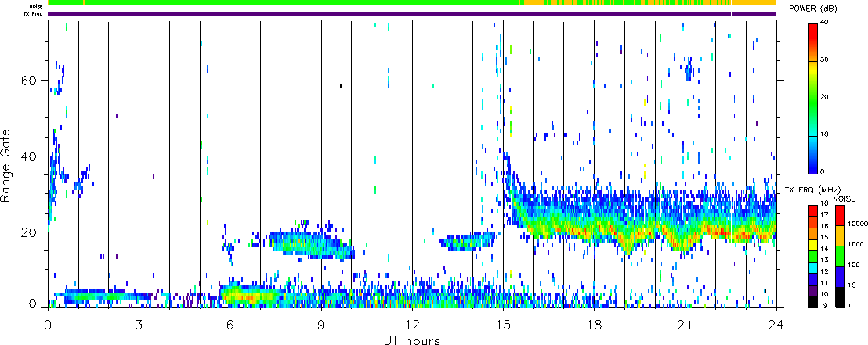The image size is (868, 345).
Task: Select x-axis tick label '6'
Action: click(230, 325)
